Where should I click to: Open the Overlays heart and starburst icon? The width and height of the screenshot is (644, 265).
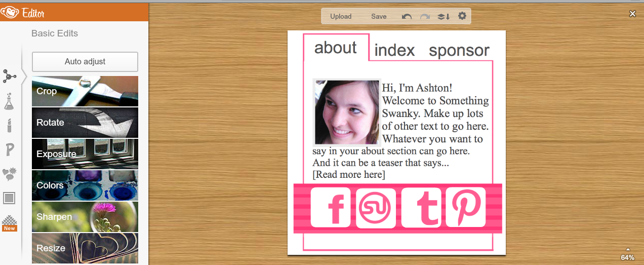pyautogui.click(x=9, y=174)
